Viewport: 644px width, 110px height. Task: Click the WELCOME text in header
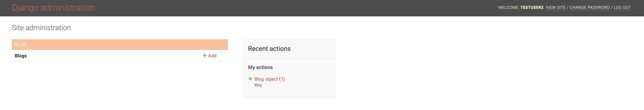(x=508, y=8)
